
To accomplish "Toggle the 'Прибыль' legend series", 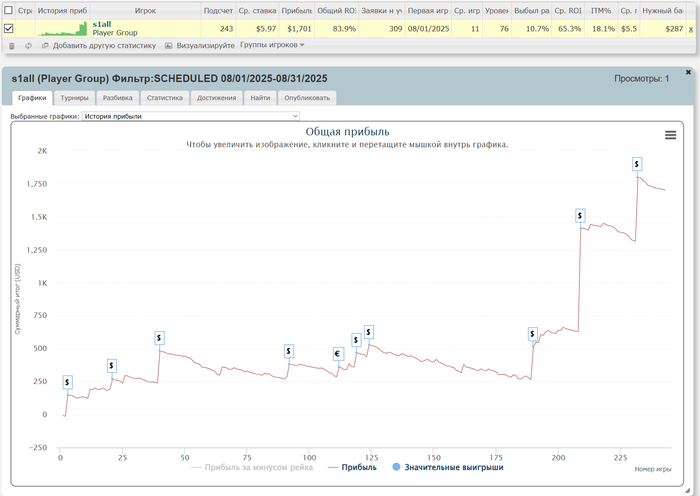I will [352, 467].
